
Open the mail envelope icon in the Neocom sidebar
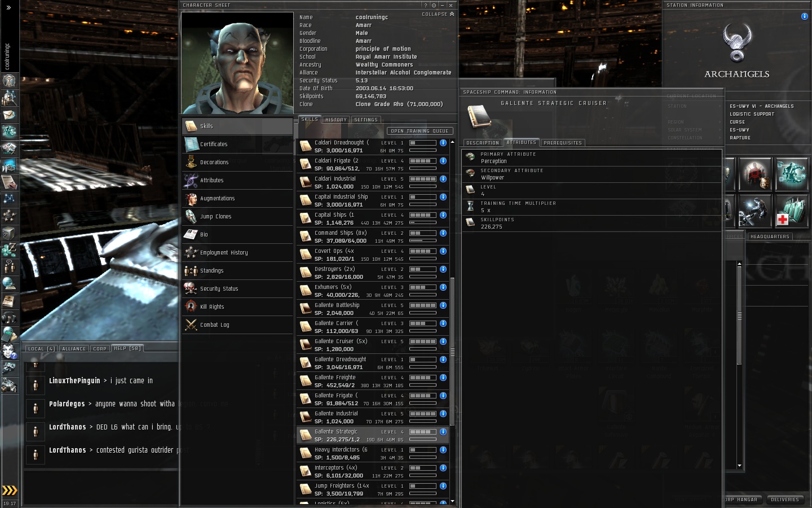9,115
